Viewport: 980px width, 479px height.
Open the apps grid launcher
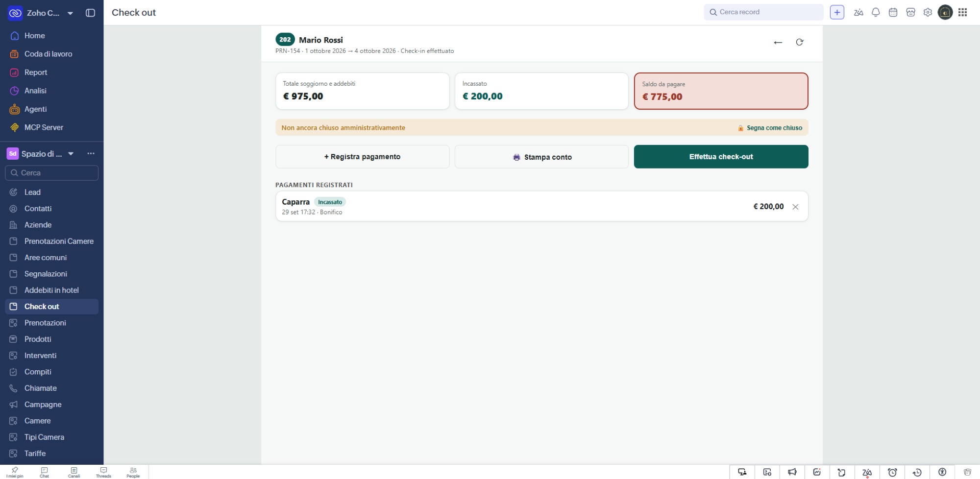coord(963,12)
